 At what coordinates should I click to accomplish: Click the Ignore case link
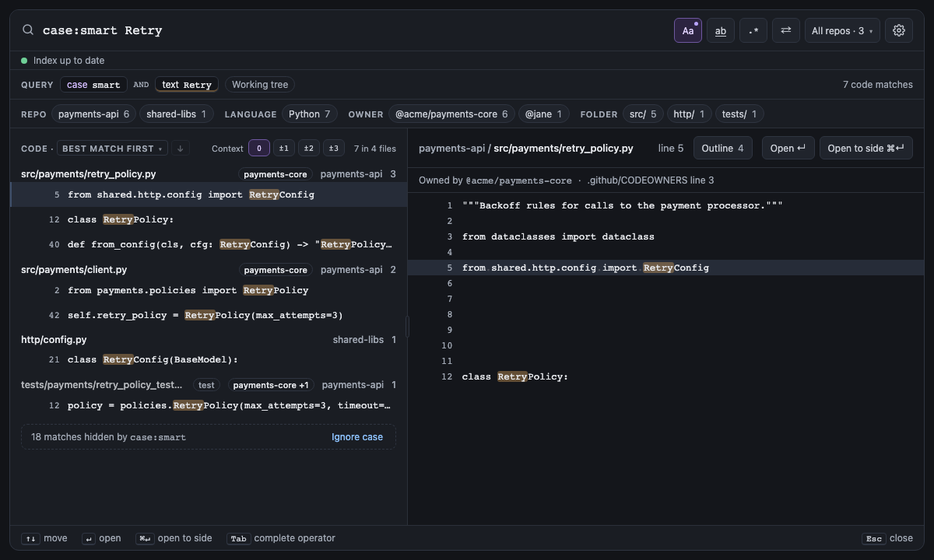point(357,437)
